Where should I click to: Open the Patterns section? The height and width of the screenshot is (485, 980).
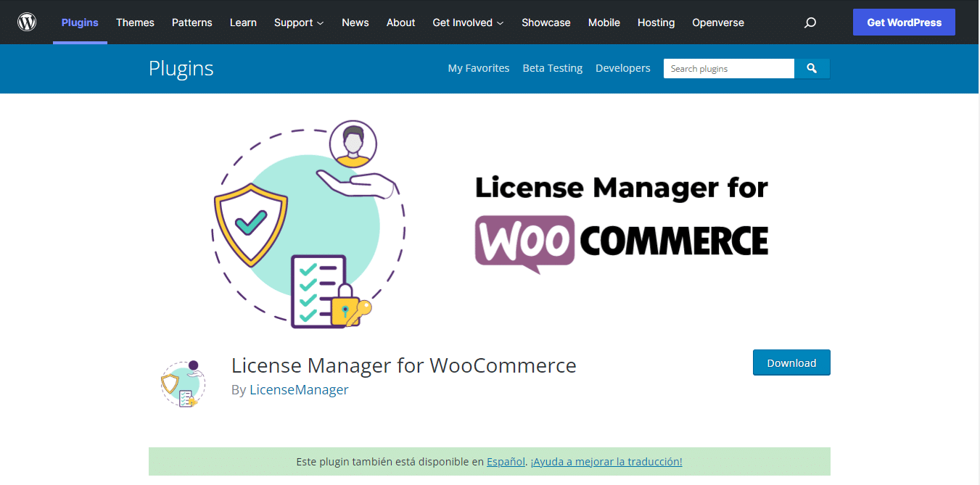point(192,22)
